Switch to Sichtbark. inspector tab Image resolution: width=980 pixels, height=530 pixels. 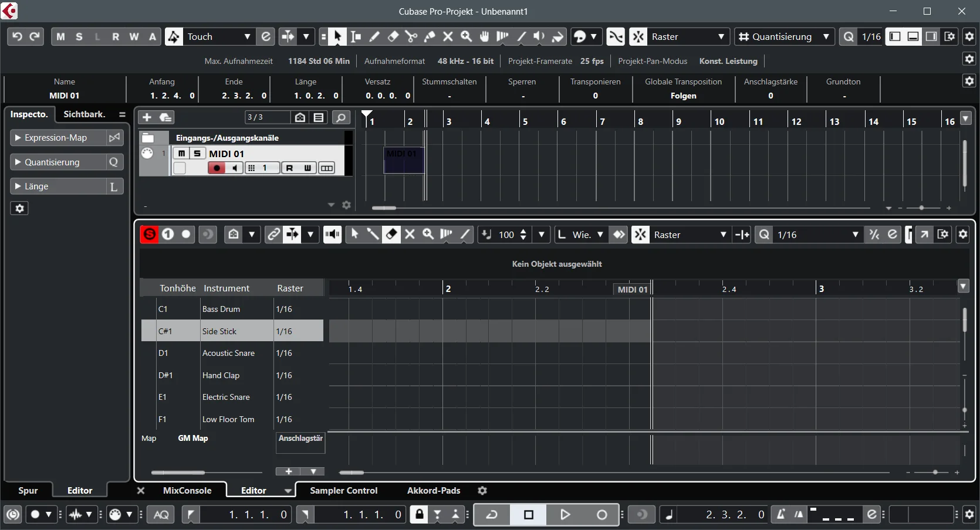coord(85,114)
